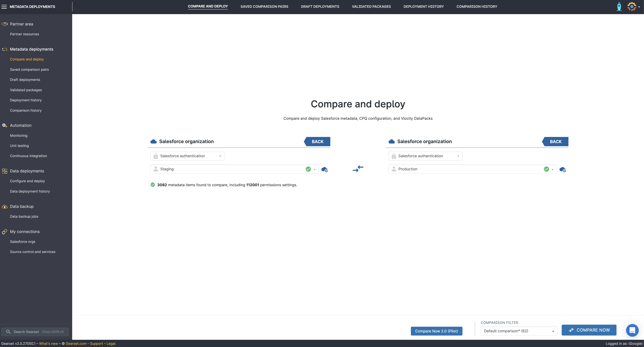Screen dimensions: 644x347
Task: Open the Production org selection dropdown
Action: (553, 169)
